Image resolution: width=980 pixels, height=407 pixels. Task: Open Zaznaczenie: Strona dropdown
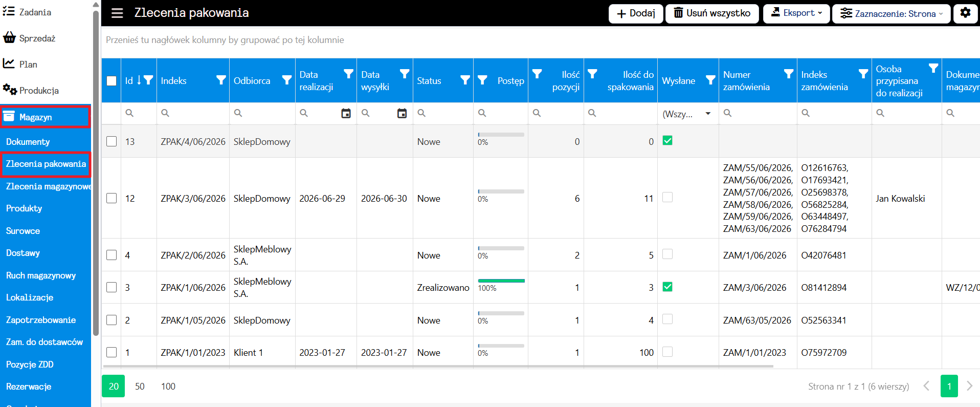[892, 13]
